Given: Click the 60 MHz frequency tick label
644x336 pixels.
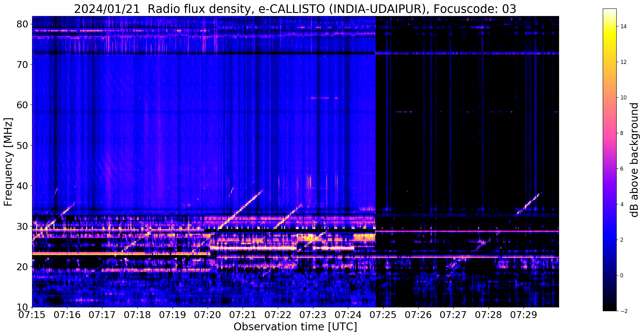Looking at the screenshot, I should 23,105.
